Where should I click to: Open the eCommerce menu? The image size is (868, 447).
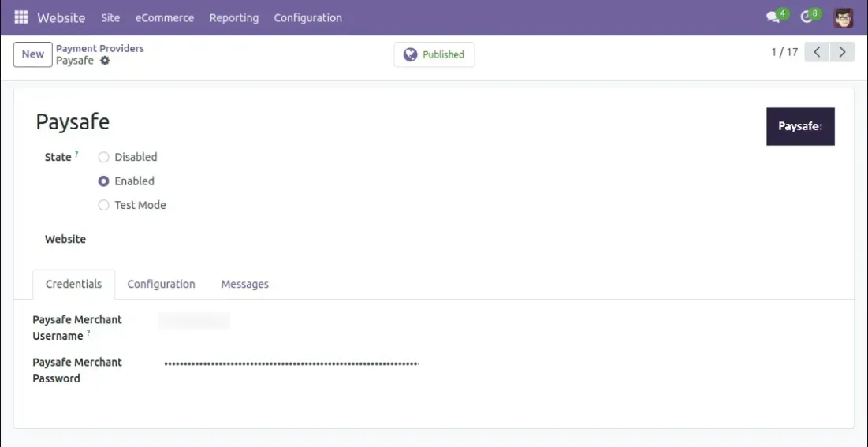click(165, 17)
